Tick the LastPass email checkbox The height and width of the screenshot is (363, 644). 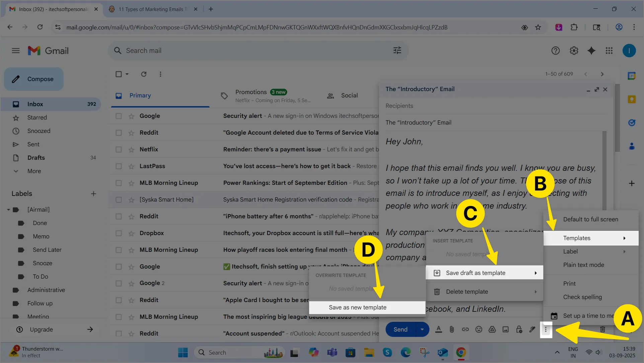click(118, 166)
